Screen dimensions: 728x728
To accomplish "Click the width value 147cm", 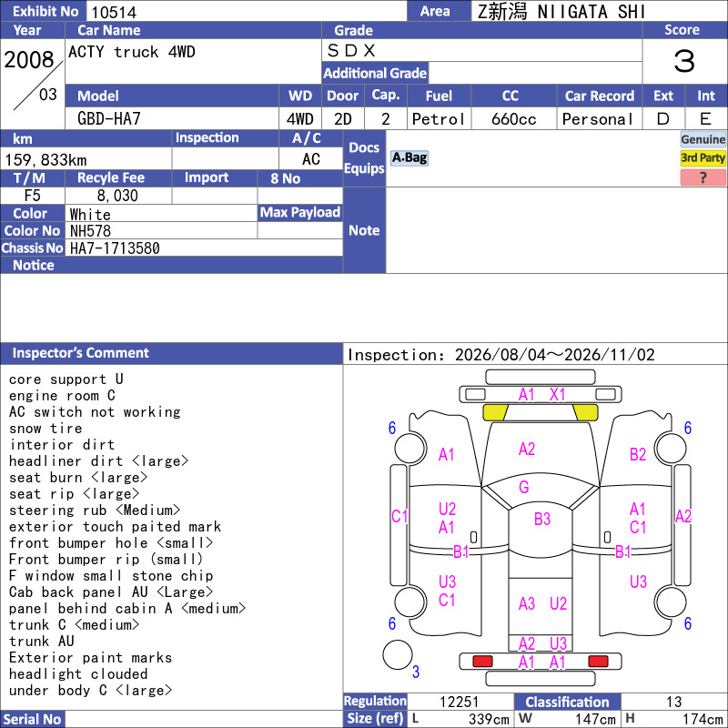I will (x=595, y=719).
